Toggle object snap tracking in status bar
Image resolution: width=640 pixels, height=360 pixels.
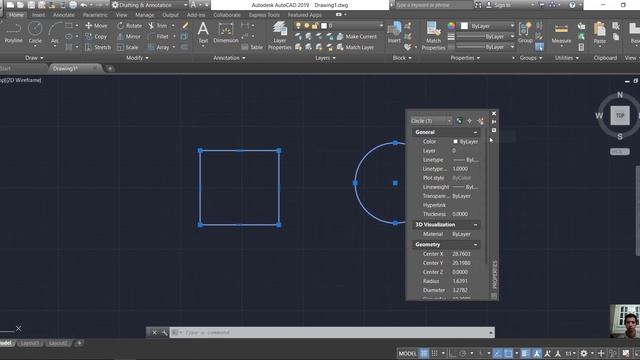[x=498, y=353]
